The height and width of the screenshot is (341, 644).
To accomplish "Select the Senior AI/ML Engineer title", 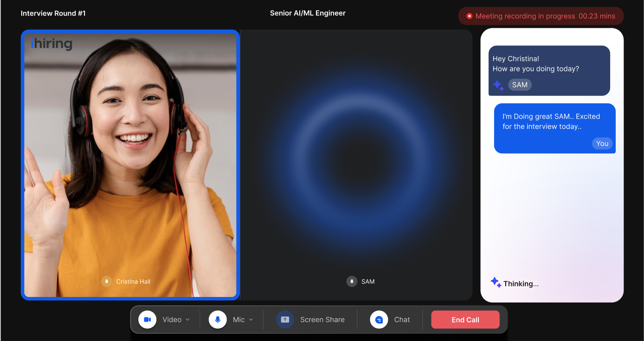I will coord(308,13).
